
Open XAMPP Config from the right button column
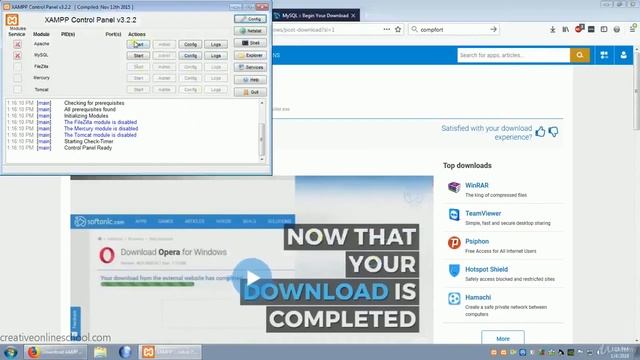[x=250, y=19]
